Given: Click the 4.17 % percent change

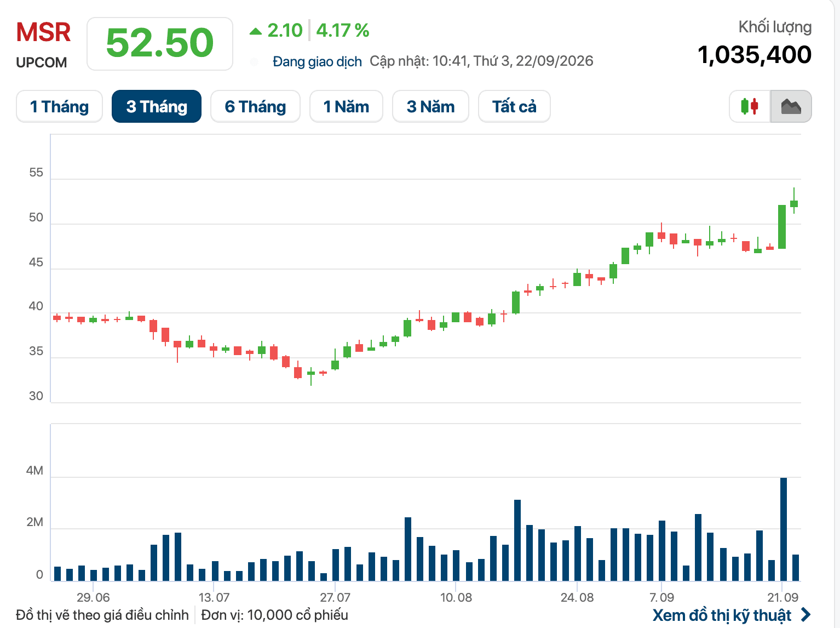Looking at the screenshot, I should click(343, 31).
